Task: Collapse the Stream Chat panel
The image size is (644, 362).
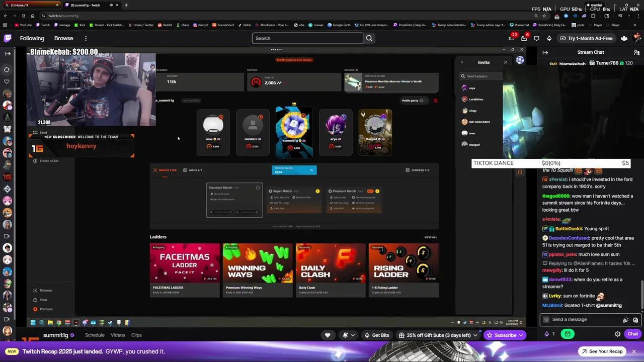Action: click(545, 52)
